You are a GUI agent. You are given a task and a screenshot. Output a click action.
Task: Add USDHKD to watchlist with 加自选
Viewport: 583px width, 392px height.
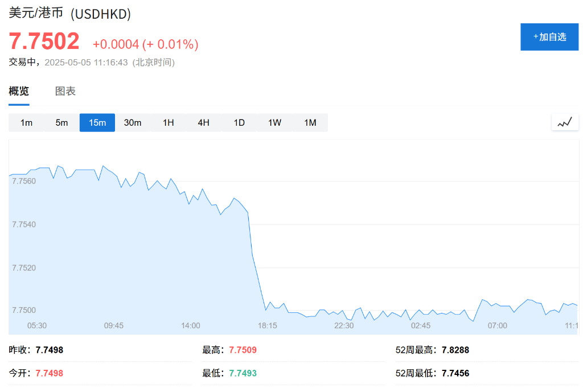[x=549, y=37]
